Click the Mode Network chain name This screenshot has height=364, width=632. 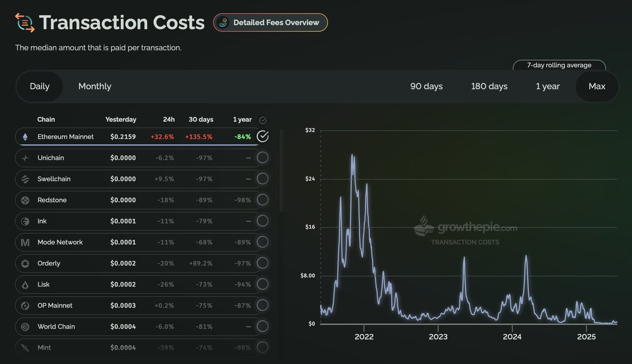point(60,242)
